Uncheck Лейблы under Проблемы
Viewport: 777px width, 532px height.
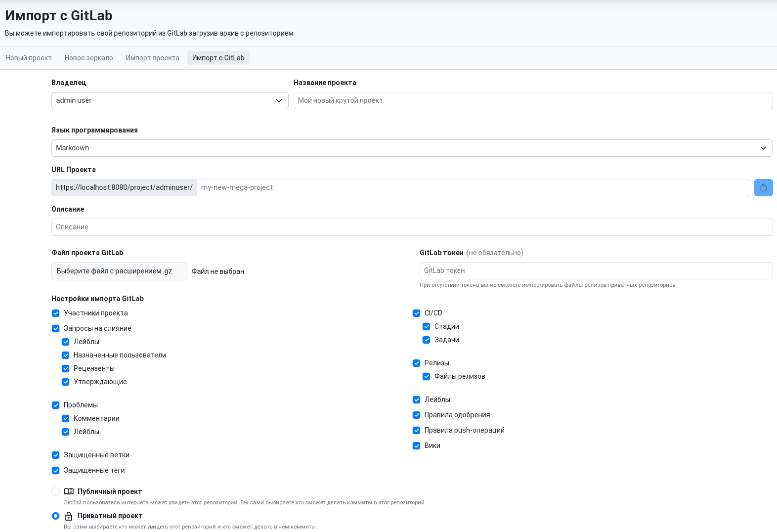[66, 432]
